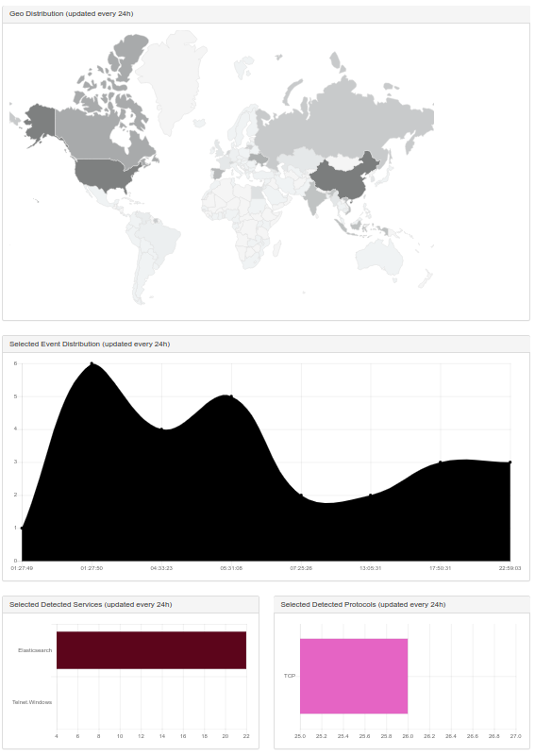The image size is (535, 756).
Task: Select the 07:25:26 data point
Action: click(x=301, y=496)
